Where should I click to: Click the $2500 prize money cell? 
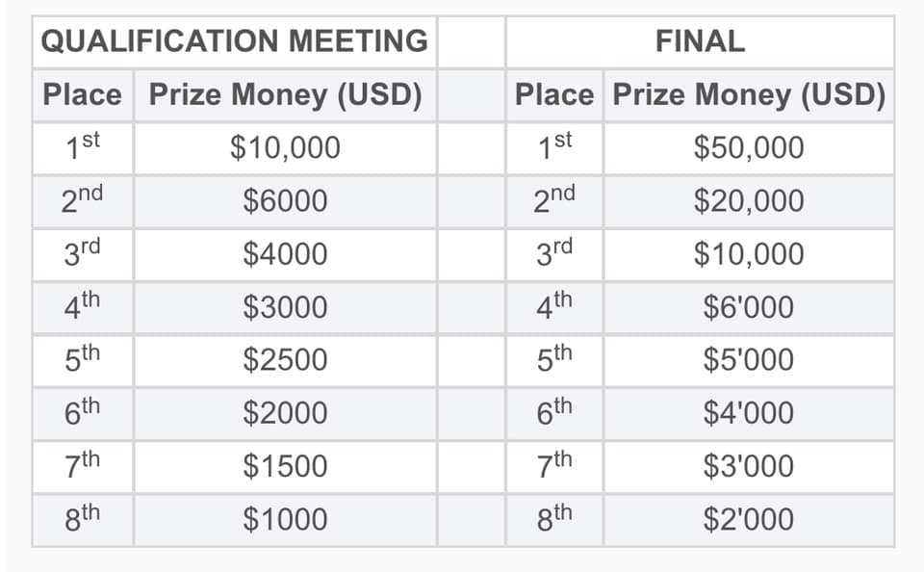pyautogui.click(x=285, y=360)
